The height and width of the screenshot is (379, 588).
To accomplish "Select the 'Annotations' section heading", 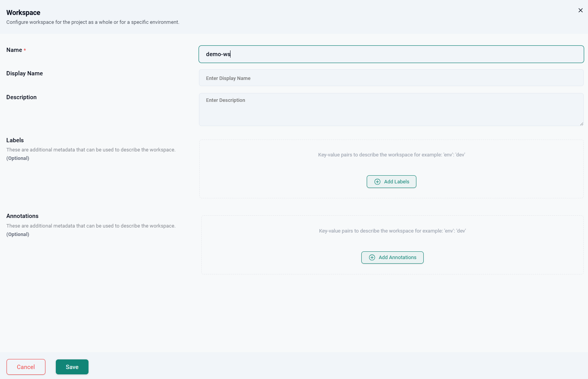I will [x=22, y=216].
